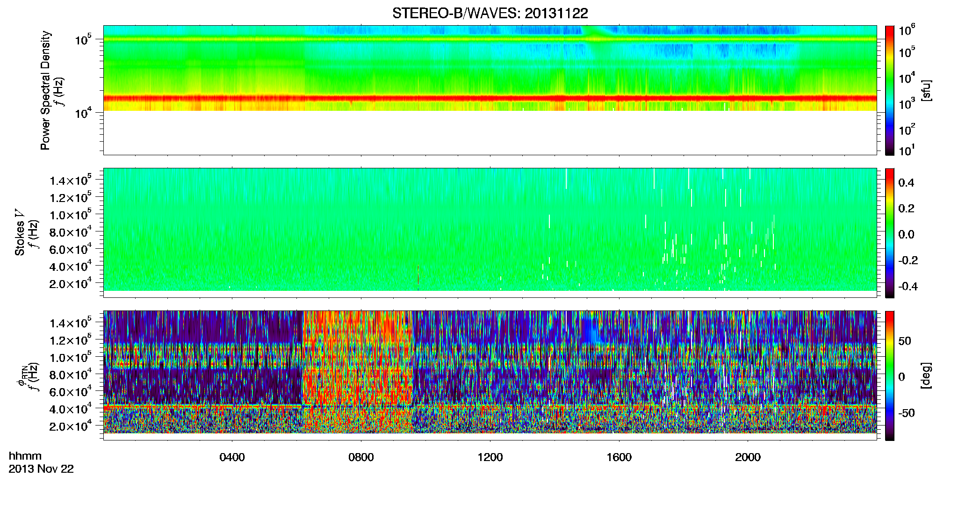Click the [deg] color bar unit label

tap(926, 375)
